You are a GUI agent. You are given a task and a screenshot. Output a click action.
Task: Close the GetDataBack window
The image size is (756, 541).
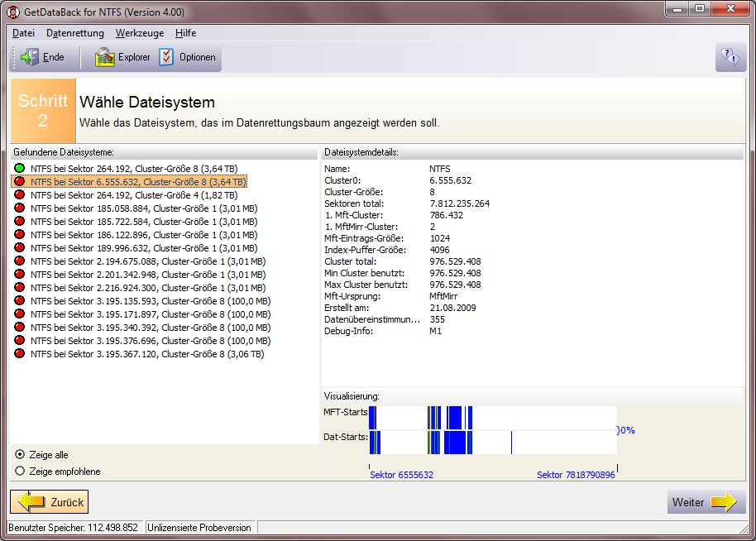click(x=730, y=8)
